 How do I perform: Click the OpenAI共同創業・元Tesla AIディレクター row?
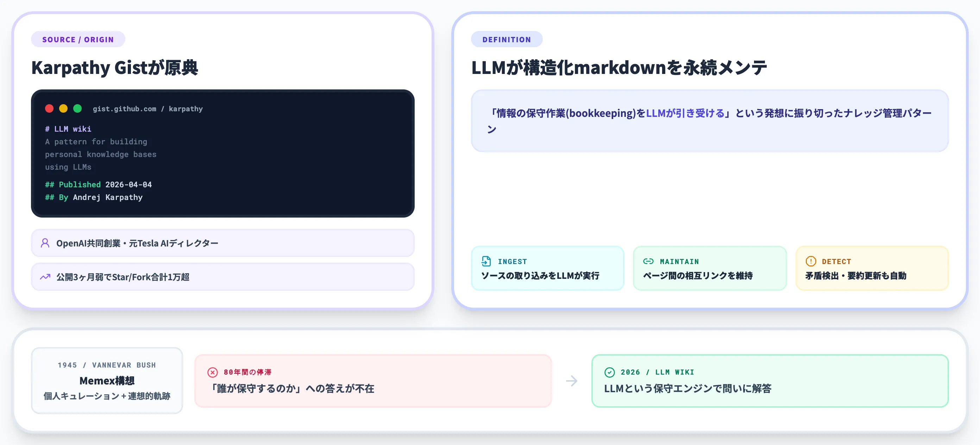222,243
